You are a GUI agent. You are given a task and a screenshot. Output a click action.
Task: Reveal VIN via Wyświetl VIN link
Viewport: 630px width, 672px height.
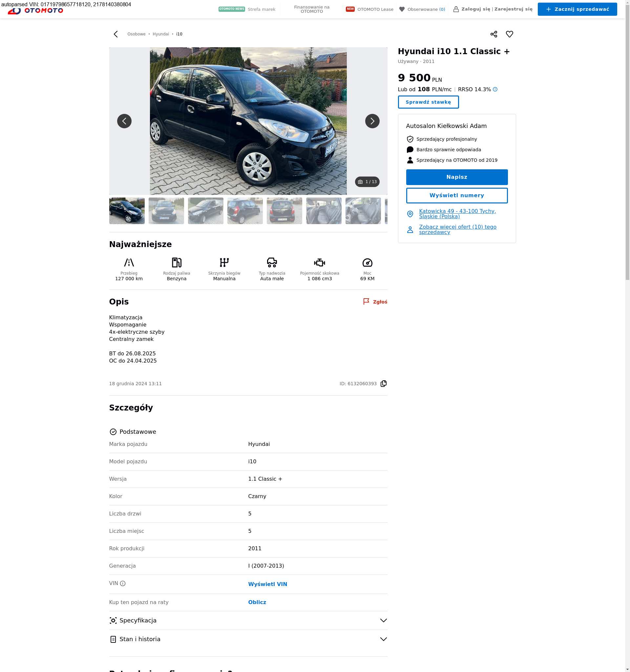point(267,584)
